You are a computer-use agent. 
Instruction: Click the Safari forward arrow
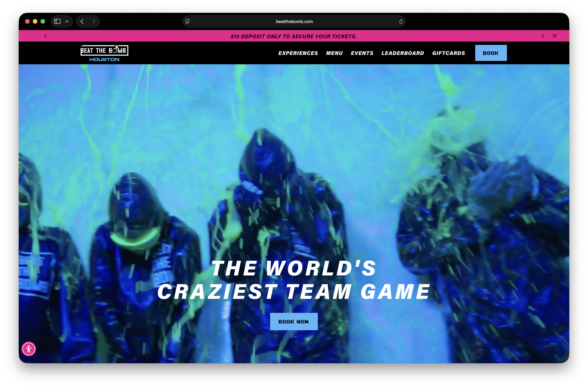[x=94, y=22]
